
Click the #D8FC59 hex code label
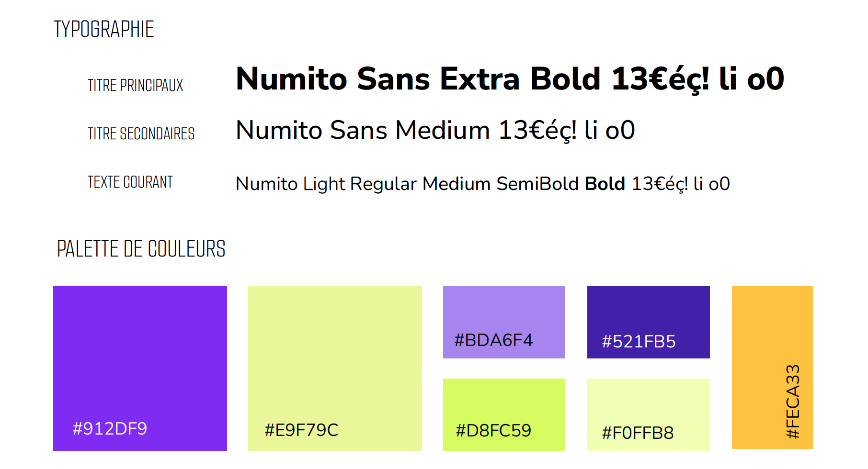(493, 430)
